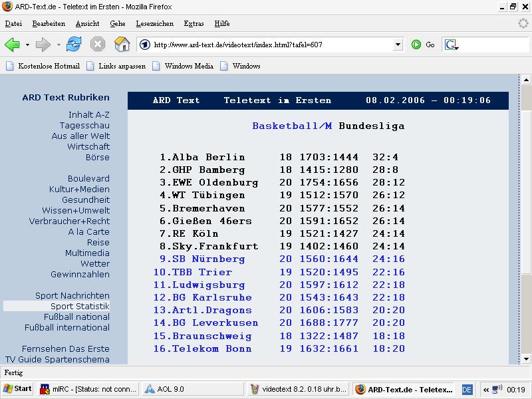Viewport: 532px width, 399px height.
Task: Open the Ansicht menu
Action: 88,23
